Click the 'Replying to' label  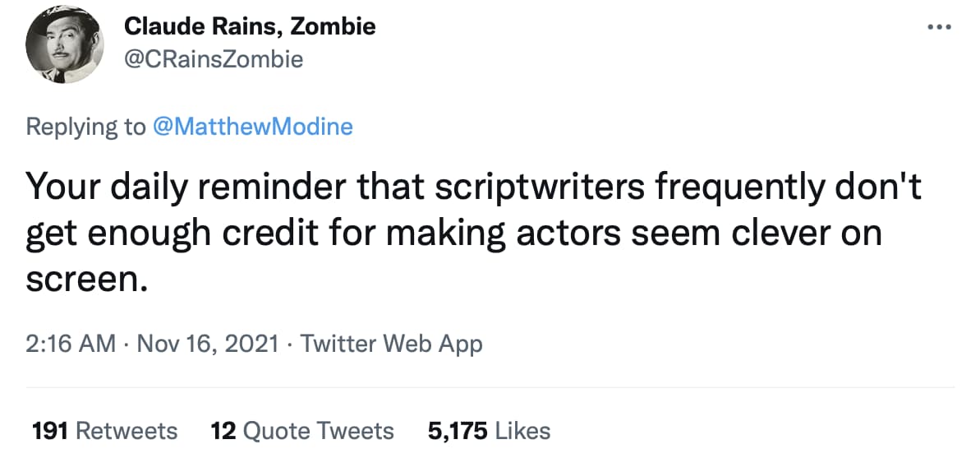(x=85, y=127)
